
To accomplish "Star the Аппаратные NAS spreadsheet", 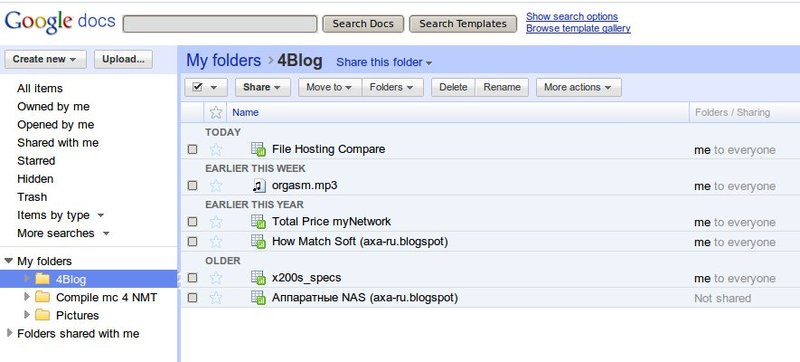I will pyautogui.click(x=216, y=297).
